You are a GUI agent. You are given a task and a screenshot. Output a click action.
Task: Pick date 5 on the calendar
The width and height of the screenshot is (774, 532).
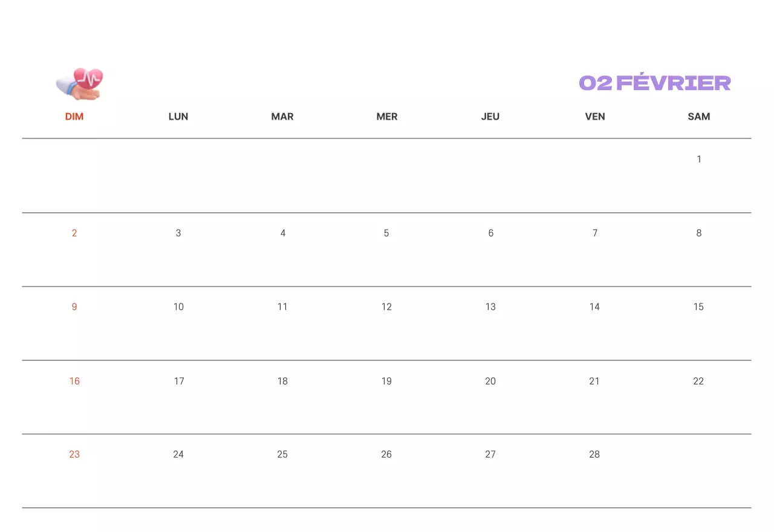(x=386, y=233)
